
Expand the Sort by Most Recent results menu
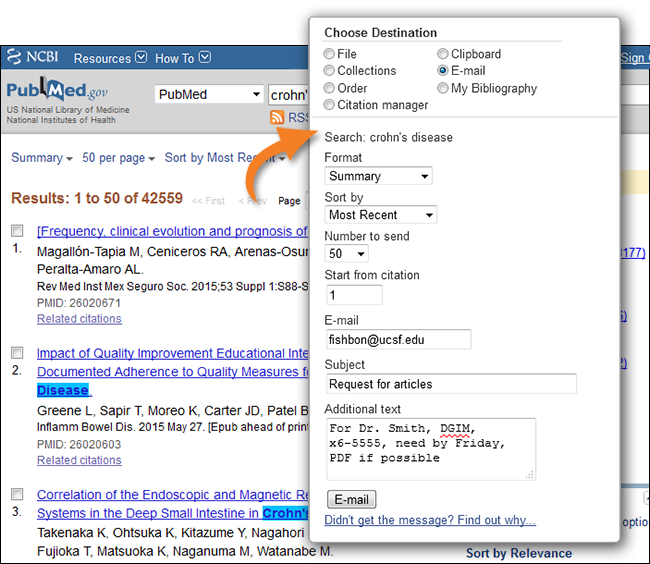225,158
